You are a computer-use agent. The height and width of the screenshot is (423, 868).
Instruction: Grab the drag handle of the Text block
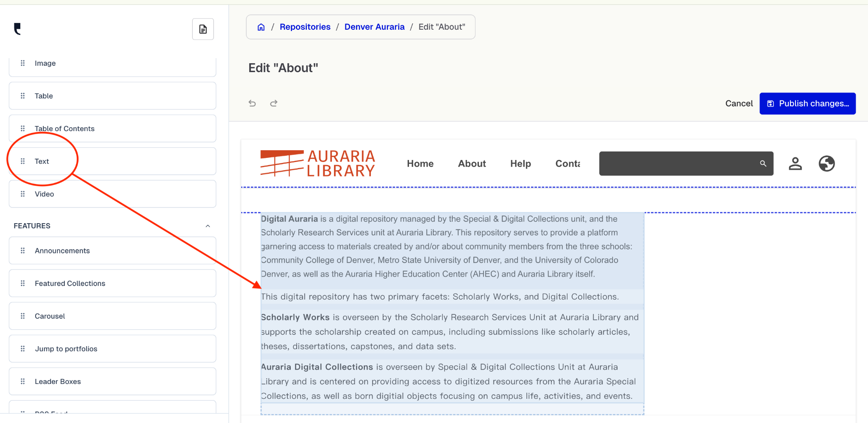23,161
